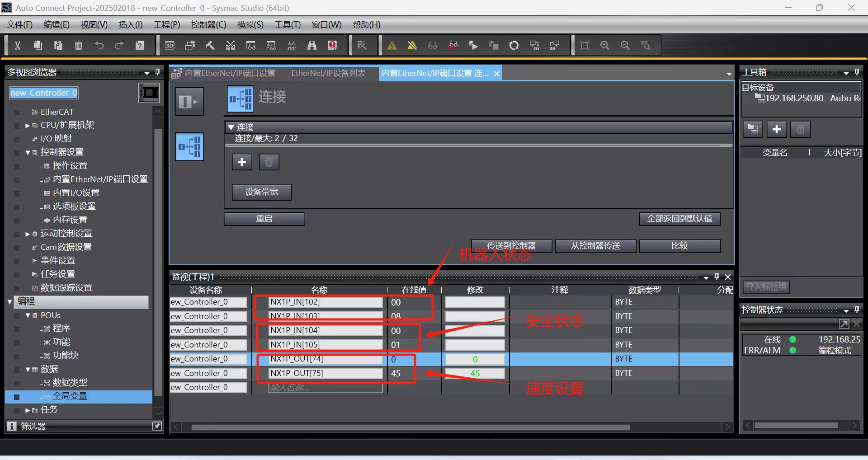Click the 比较 button
Viewport: 868px width, 460px height.
679,246
